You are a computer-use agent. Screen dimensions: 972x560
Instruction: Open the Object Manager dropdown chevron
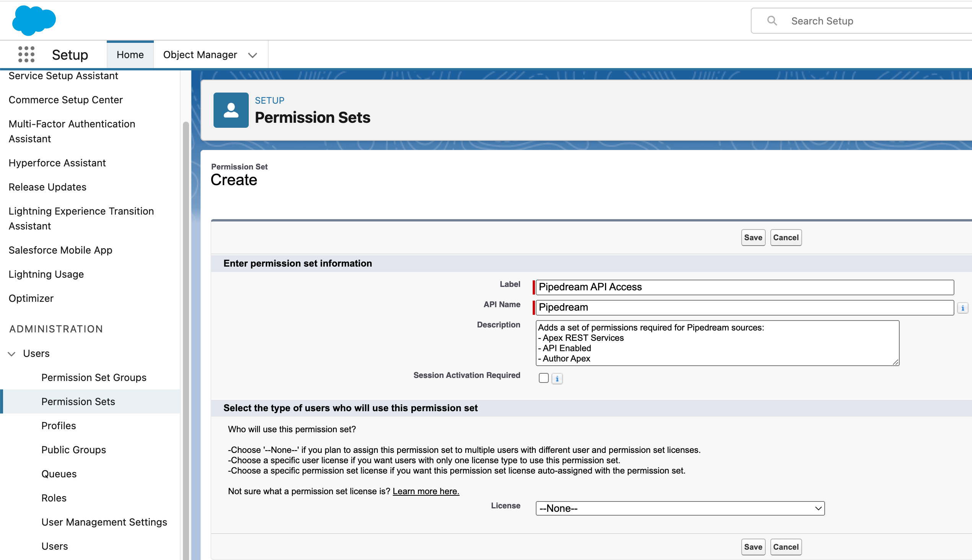[253, 55]
